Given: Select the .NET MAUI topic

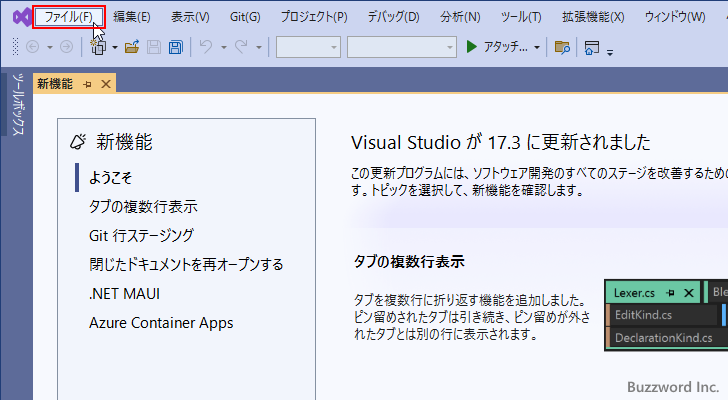Looking at the screenshot, I should 124,294.
